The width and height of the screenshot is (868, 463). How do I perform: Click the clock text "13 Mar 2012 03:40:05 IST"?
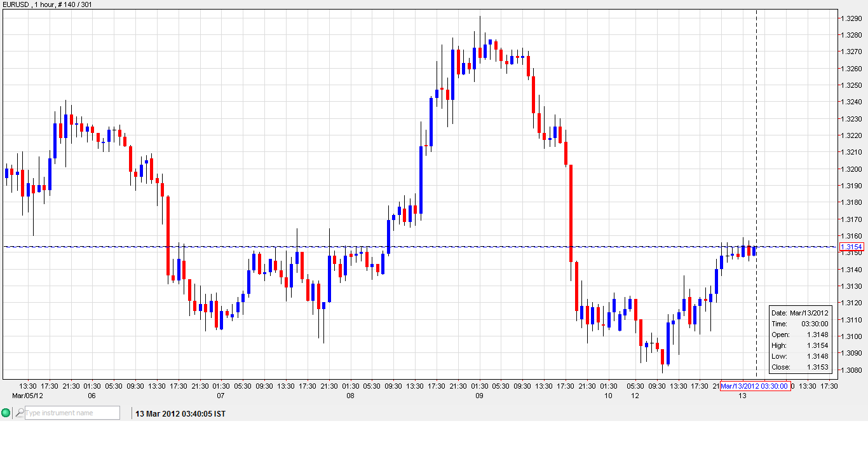coord(180,414)
